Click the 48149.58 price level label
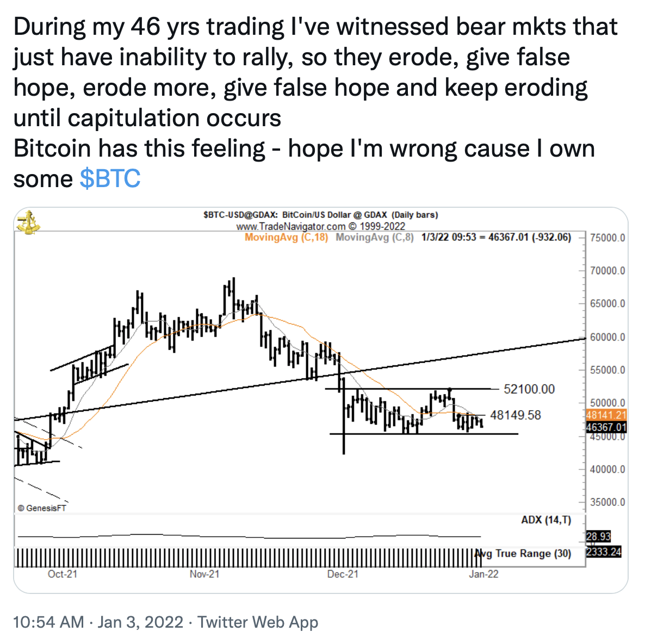Screen dimensions: 645x644 (516, 415)
